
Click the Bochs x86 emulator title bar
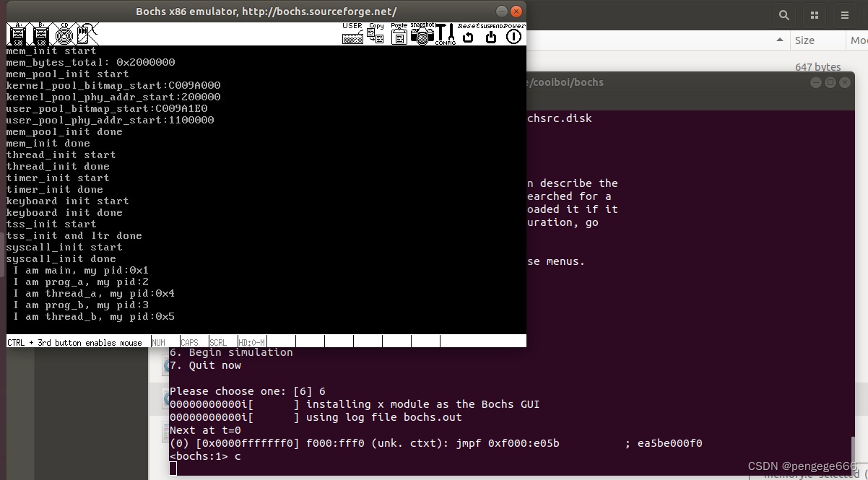[x=266, y=12]
